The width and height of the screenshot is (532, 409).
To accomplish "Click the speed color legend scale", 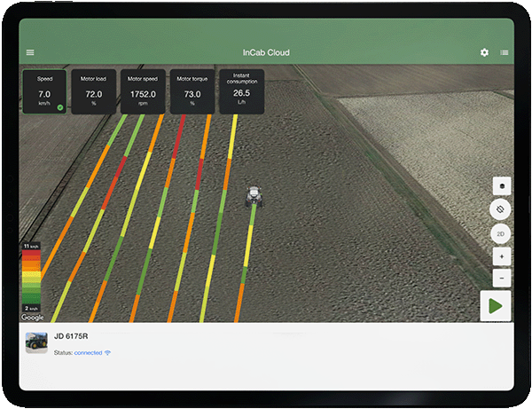I will pyautogui.click(x=31, y=277).
